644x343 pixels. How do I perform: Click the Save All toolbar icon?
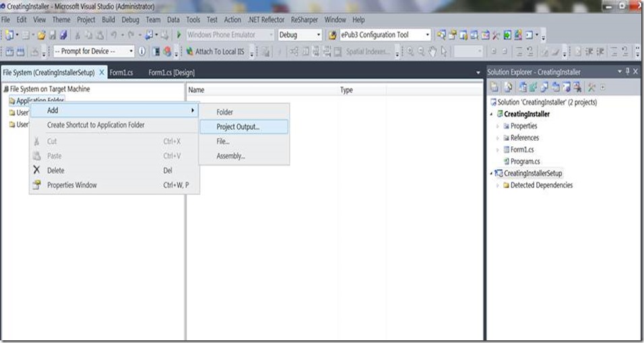coord(63,35)
